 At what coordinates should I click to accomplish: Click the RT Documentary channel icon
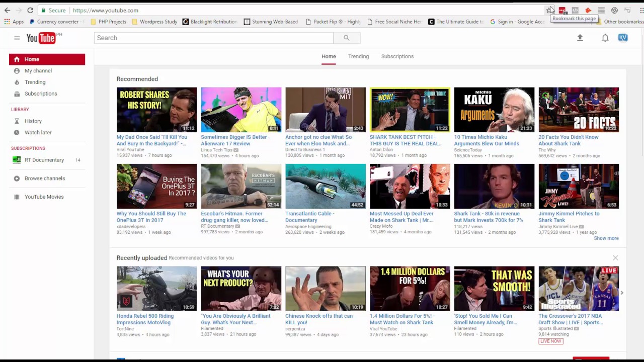[17, 160]
